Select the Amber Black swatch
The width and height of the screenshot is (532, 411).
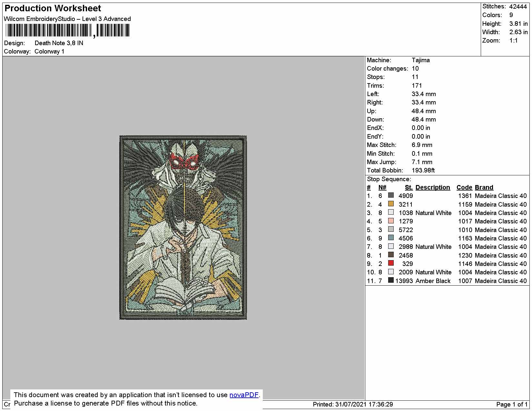click(391, 280)
